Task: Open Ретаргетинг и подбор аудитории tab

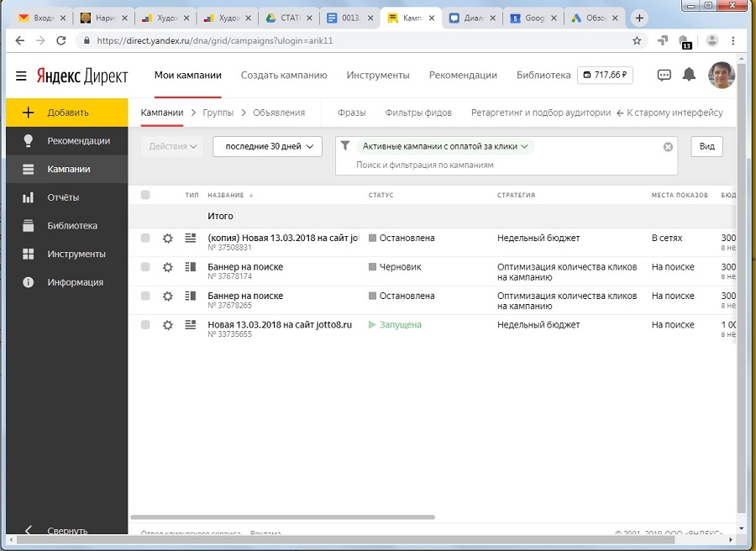Action: (540, 113)
